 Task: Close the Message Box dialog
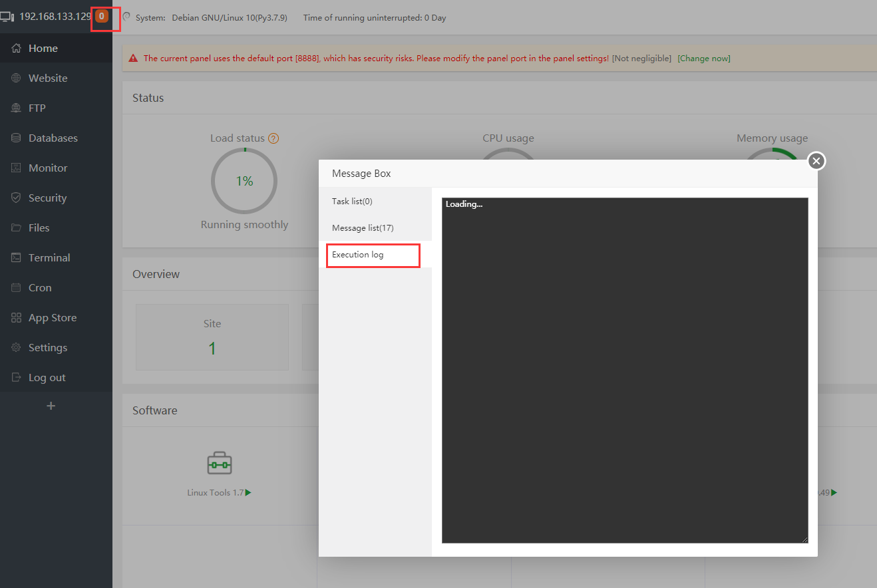(816, 161)
